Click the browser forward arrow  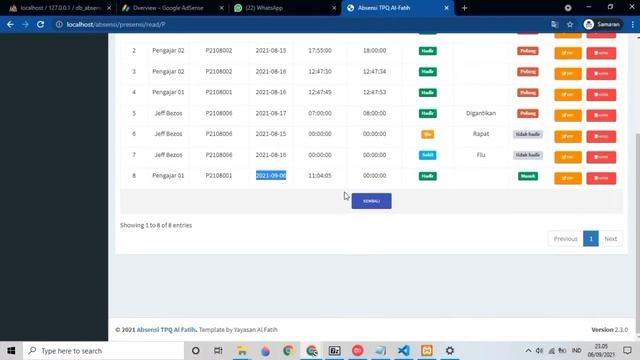pos(25,24)
